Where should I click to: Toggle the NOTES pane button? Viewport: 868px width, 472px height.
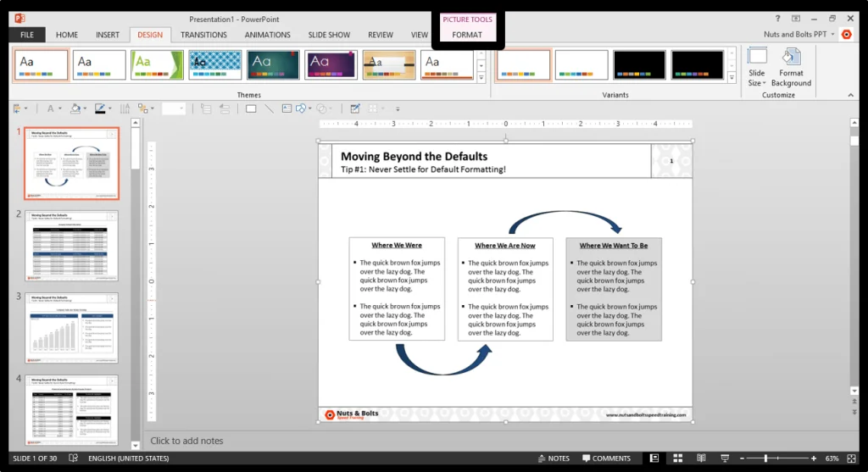coord(554,458)
